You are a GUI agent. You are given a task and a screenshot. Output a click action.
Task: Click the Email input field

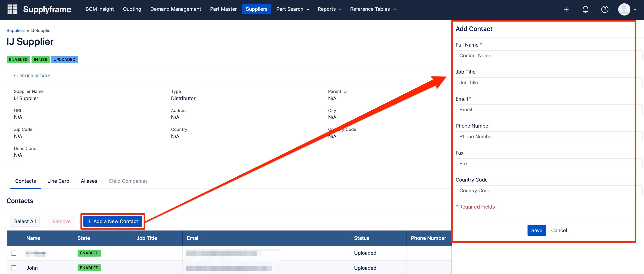[549, 110]
